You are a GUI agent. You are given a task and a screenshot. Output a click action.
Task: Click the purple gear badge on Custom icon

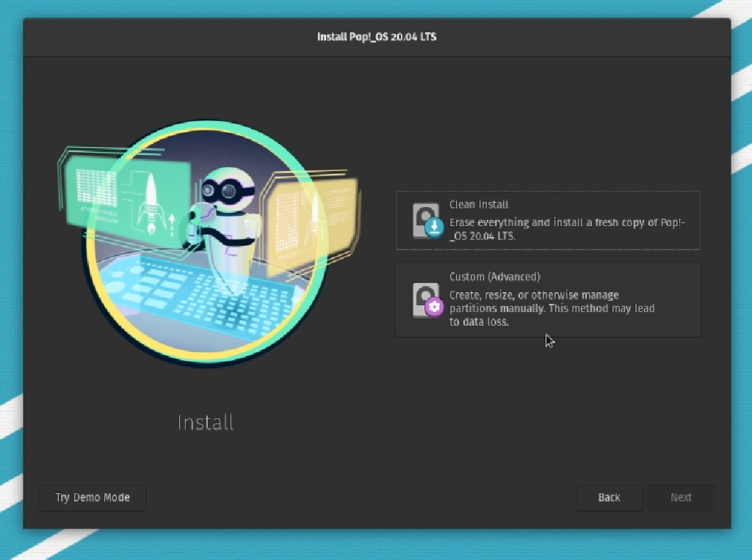point(433,308)
